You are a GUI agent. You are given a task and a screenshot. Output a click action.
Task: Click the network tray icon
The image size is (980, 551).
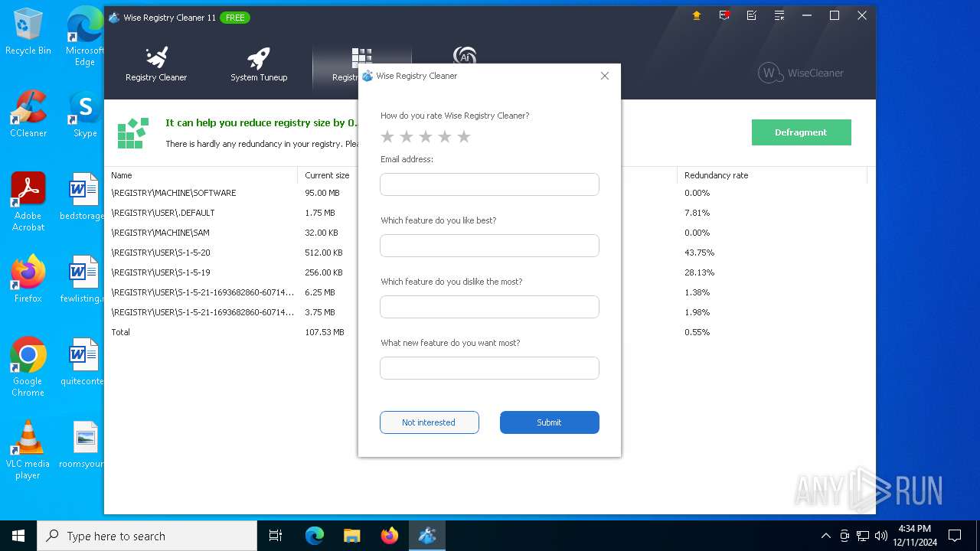(x=863, y=536)
